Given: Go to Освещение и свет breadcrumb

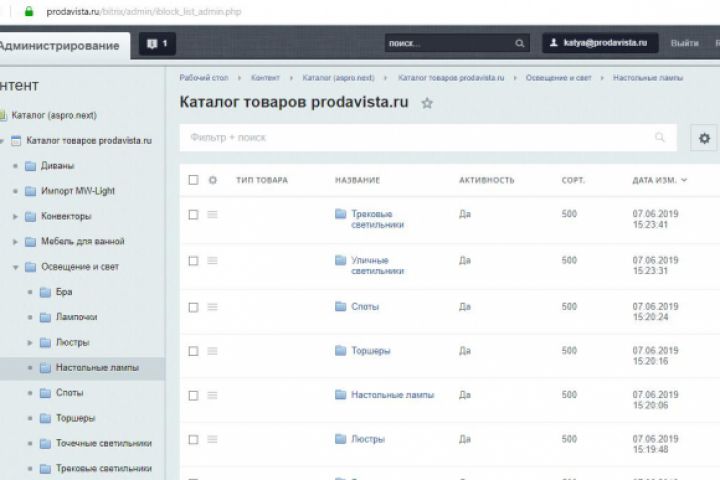Looking at the screenshot, I should [558, 78].
